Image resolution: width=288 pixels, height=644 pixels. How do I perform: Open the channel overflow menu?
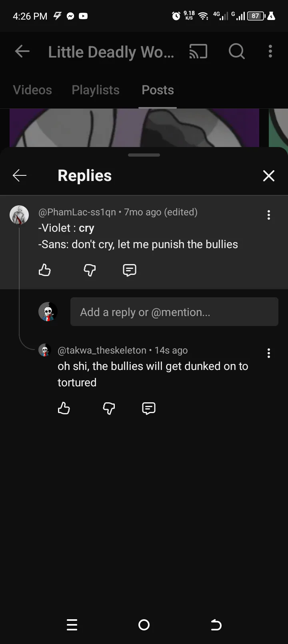click(270, 52)
